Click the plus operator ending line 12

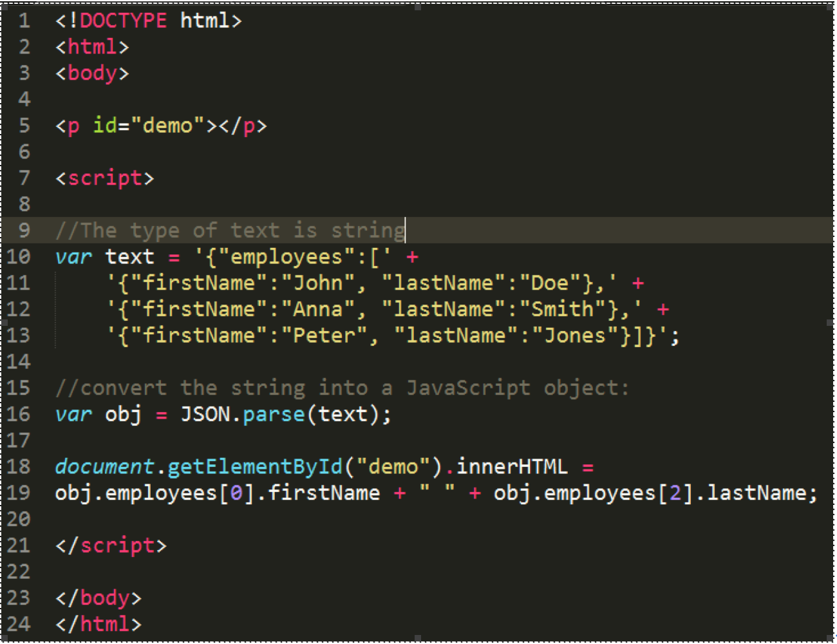click(x=663, y=310)
